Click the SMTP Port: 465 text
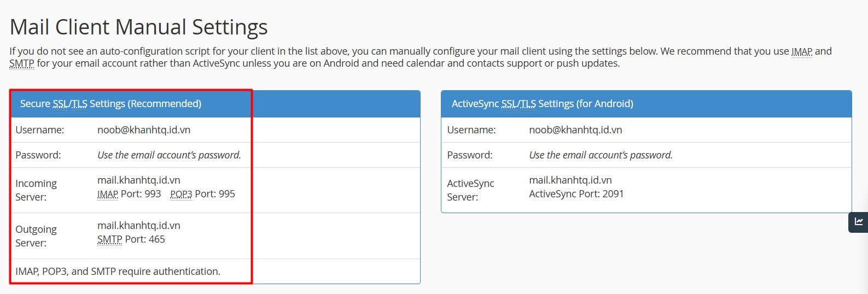868x294 pixels. [131, 239]
